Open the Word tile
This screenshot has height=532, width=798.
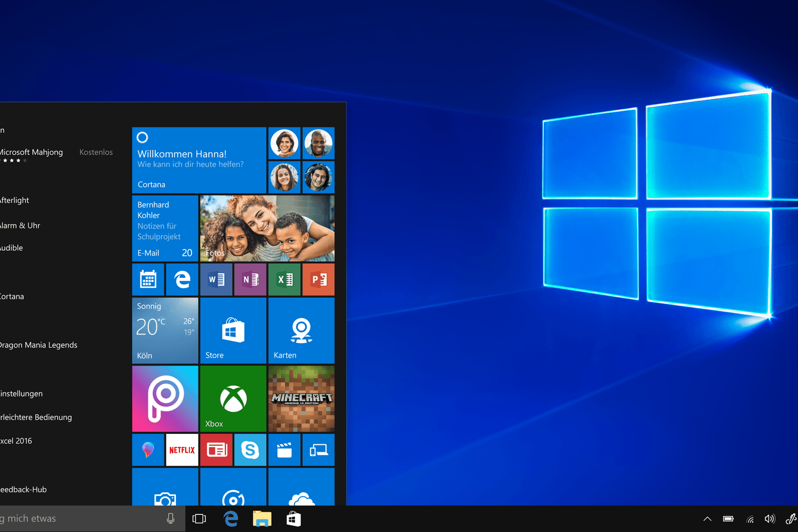click(216, 279)
